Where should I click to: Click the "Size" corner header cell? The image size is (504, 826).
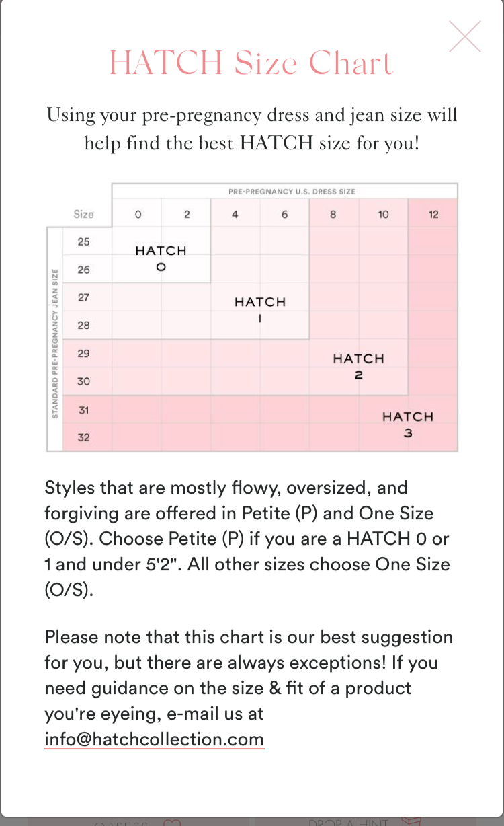click(x=83, y=215)
